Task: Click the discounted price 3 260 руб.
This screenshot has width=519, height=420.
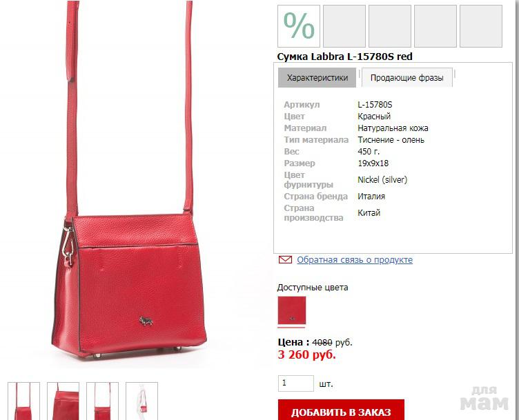Action: tap(307, 354)
